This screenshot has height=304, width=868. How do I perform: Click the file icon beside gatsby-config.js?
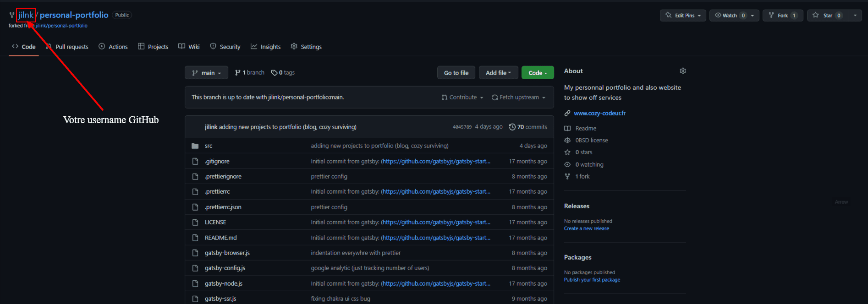pyautogui.click(x=195, y=268)
